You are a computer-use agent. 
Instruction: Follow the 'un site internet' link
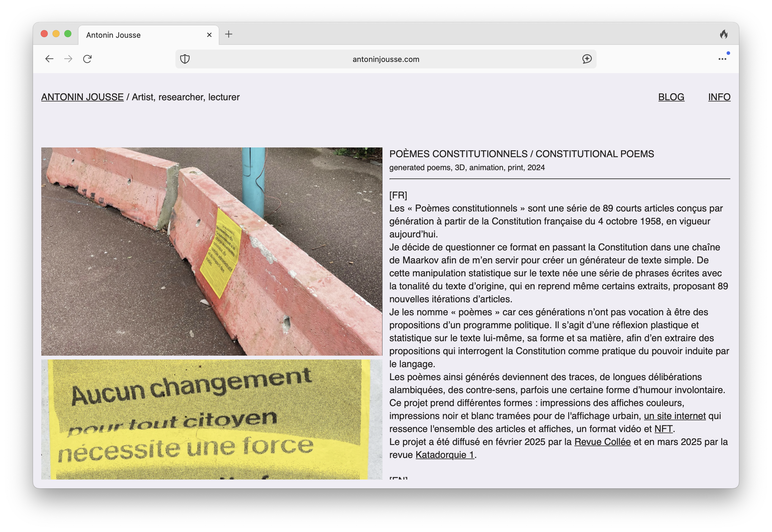tap(675, 416)
